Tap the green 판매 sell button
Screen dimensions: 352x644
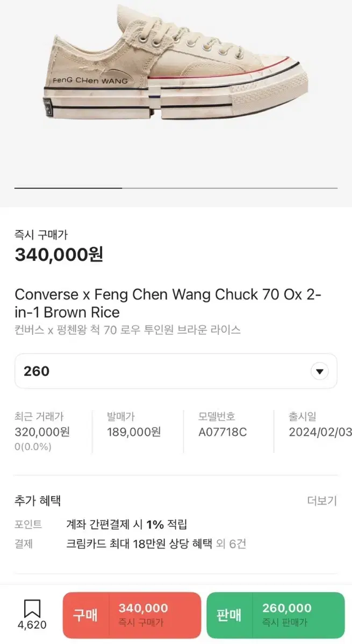(x=276, y=614)
